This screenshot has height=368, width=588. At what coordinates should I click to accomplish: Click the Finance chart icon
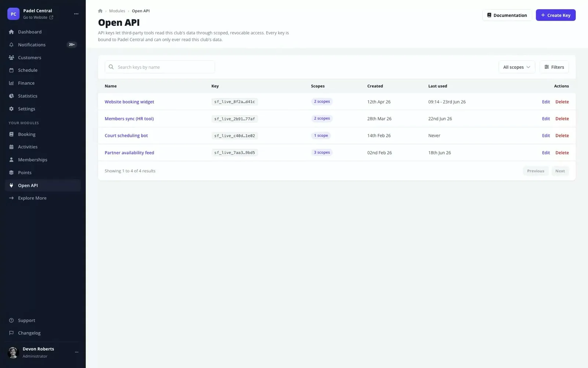[11, 83]
